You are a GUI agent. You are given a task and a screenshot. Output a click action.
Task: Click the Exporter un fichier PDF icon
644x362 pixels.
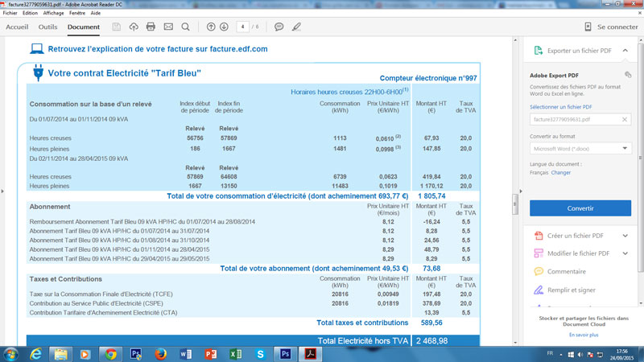click(538, 51)
